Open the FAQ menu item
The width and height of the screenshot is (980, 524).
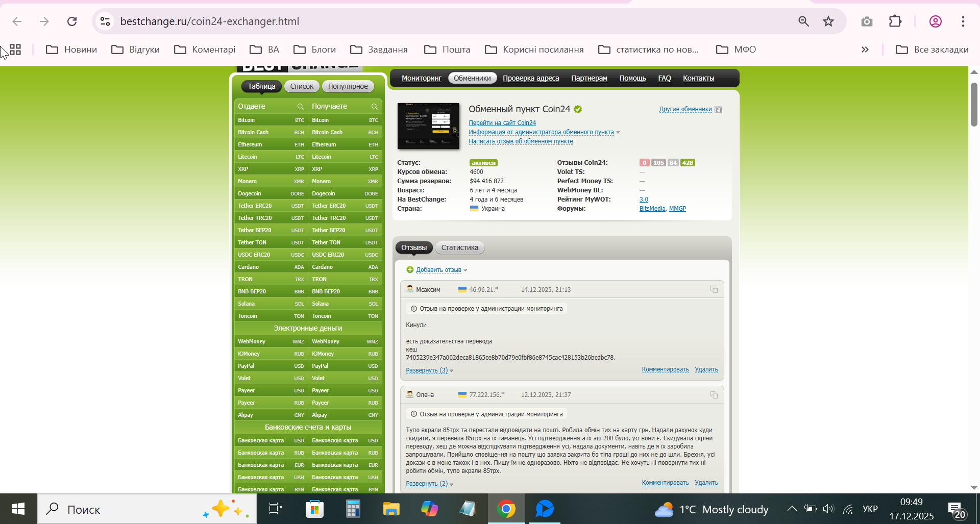pos(665,78)
